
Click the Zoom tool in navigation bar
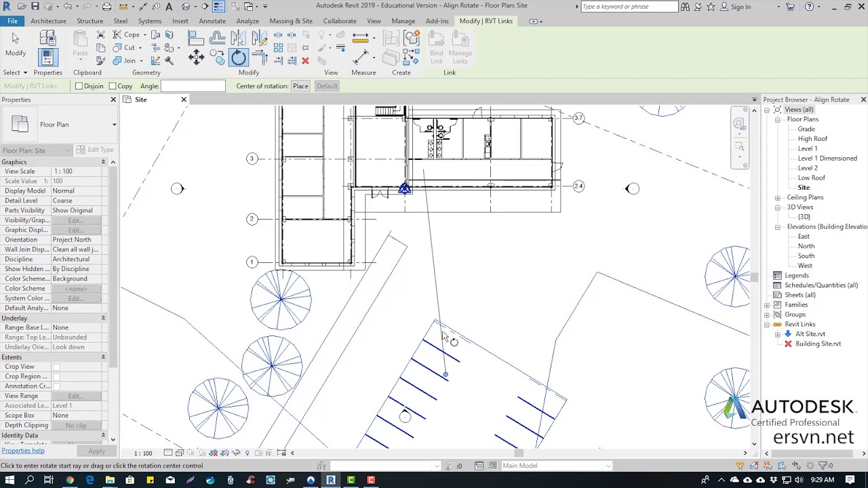point(739,146)
